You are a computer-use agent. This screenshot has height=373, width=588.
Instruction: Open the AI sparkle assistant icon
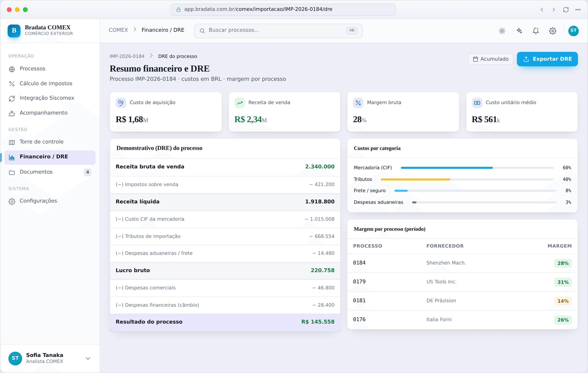pos(519,31)
